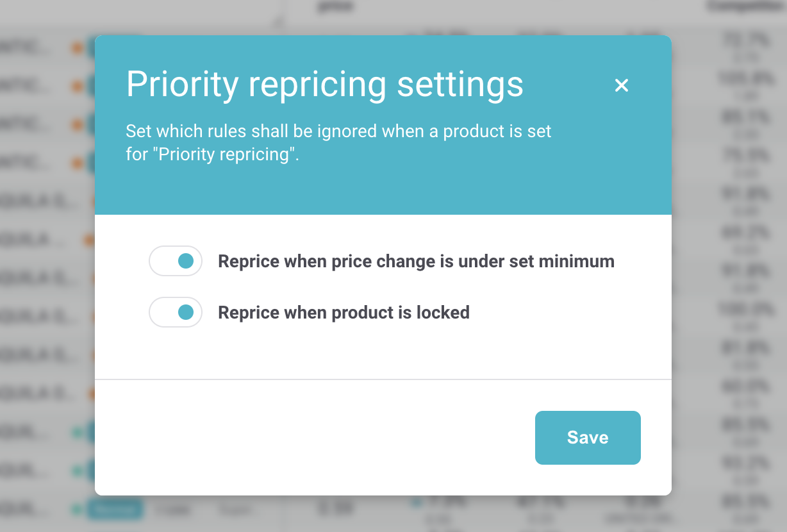The height and width of the screenshot is (532, 787).
Task: Click the blurred 85.5% value at bottom right
Action: pyautogui.click(x=745, y=503)
